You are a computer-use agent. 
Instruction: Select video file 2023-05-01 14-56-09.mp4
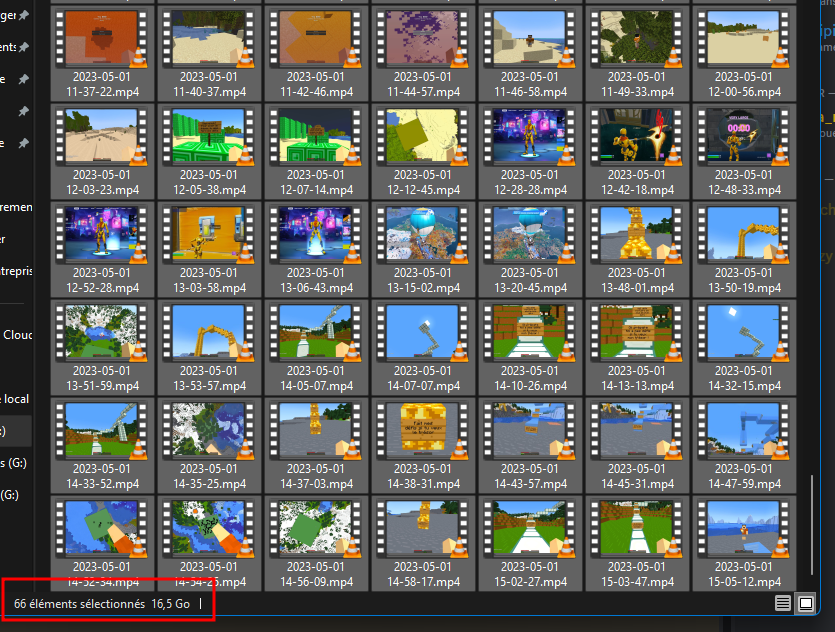point(316,543)
